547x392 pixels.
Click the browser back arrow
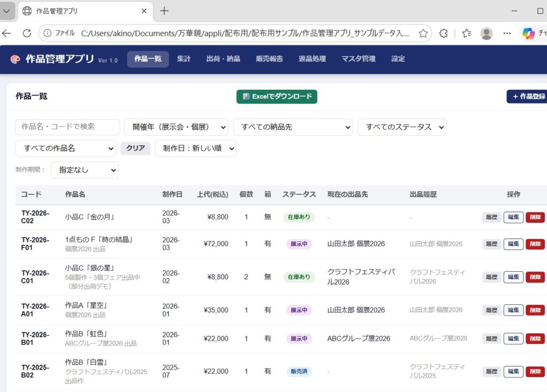[x=6, y=33]
